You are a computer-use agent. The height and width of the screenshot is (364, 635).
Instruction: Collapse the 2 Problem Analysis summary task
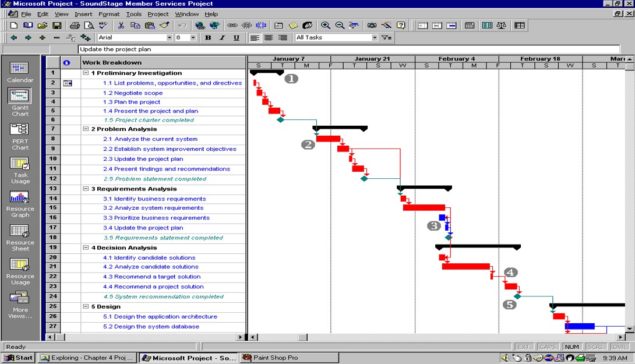(x=86, y=129)
